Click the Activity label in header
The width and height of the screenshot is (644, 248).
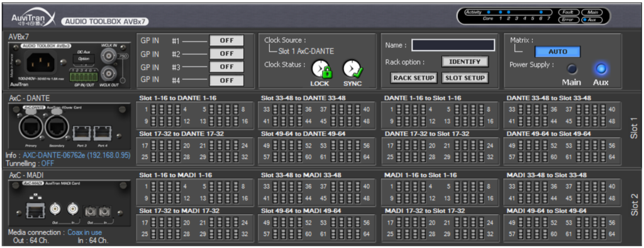coord(473,13)
